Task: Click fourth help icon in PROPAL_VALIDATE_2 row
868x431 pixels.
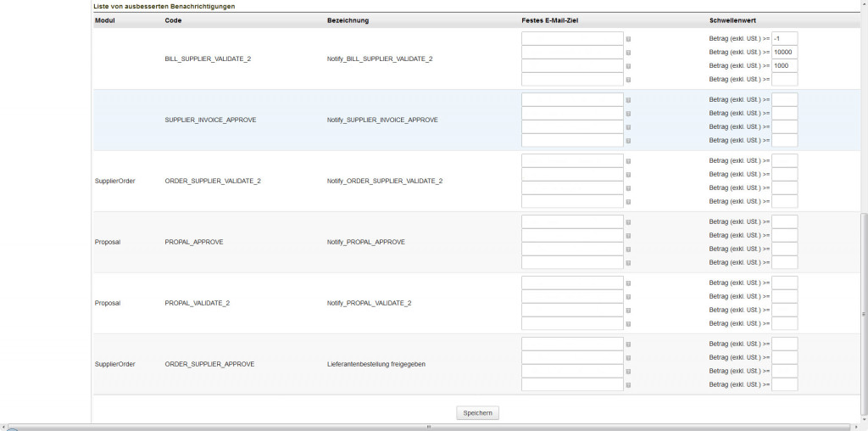Action: pos(628,324)
